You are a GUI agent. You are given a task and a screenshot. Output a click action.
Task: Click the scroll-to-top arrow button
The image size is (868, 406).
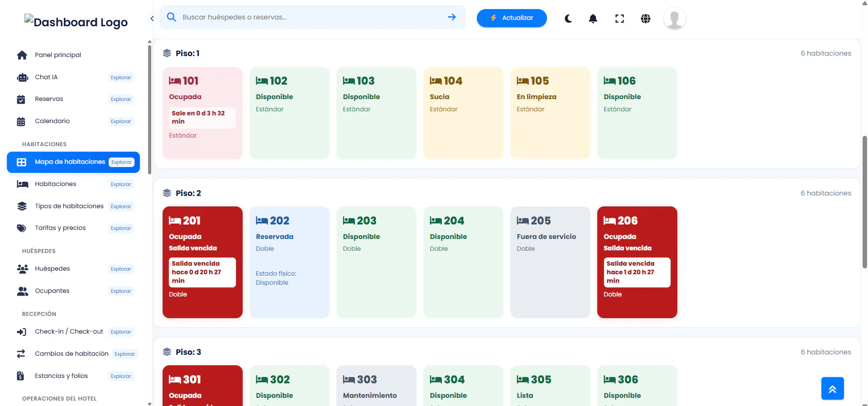coord(832,388)
